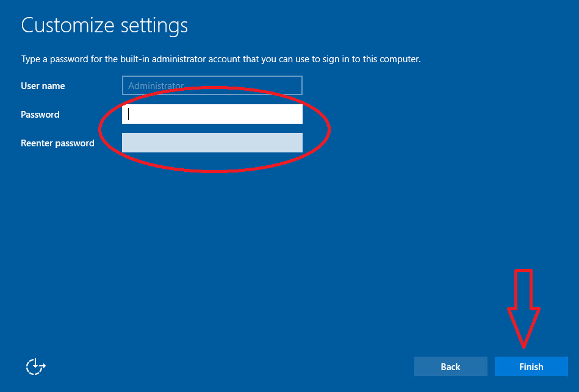This screenshot has height=392, width=579.
Task: Click the Reenter password input field
Action: pos(212,143)
